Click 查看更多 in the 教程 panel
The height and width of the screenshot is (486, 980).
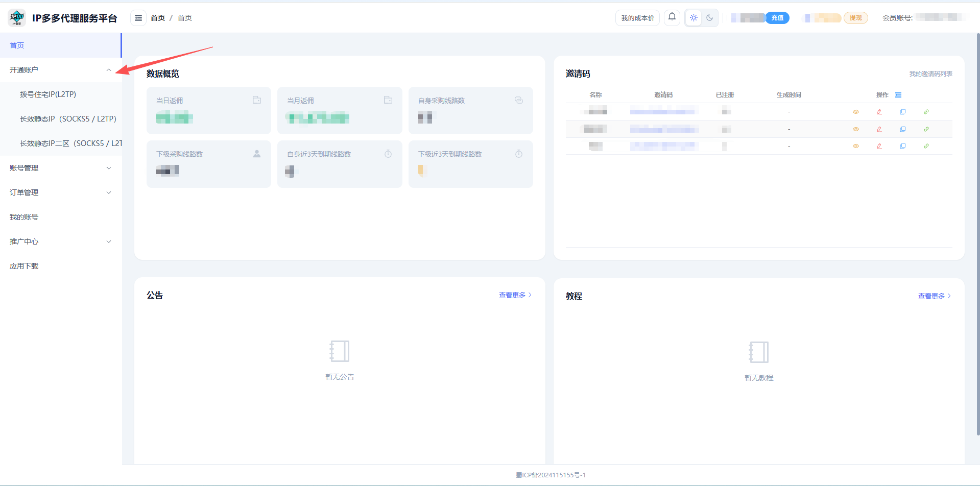pos(934,296)
